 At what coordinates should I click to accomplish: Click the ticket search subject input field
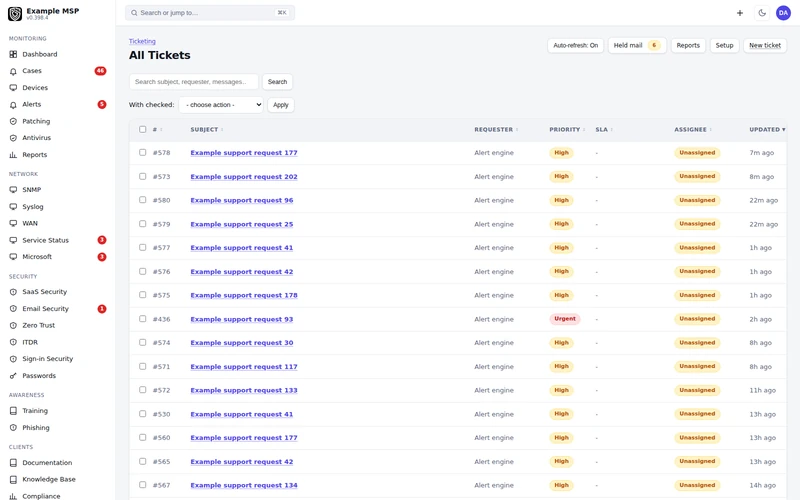[x=194, y=82]
